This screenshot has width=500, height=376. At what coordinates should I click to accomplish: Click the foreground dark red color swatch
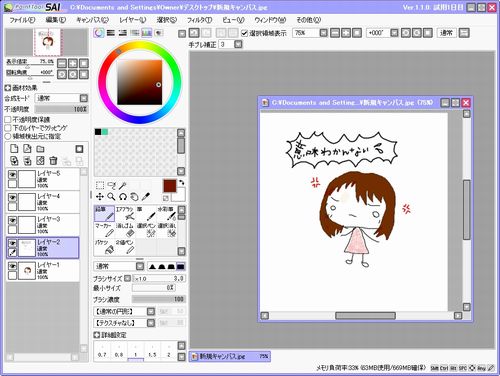coord(170,186)
